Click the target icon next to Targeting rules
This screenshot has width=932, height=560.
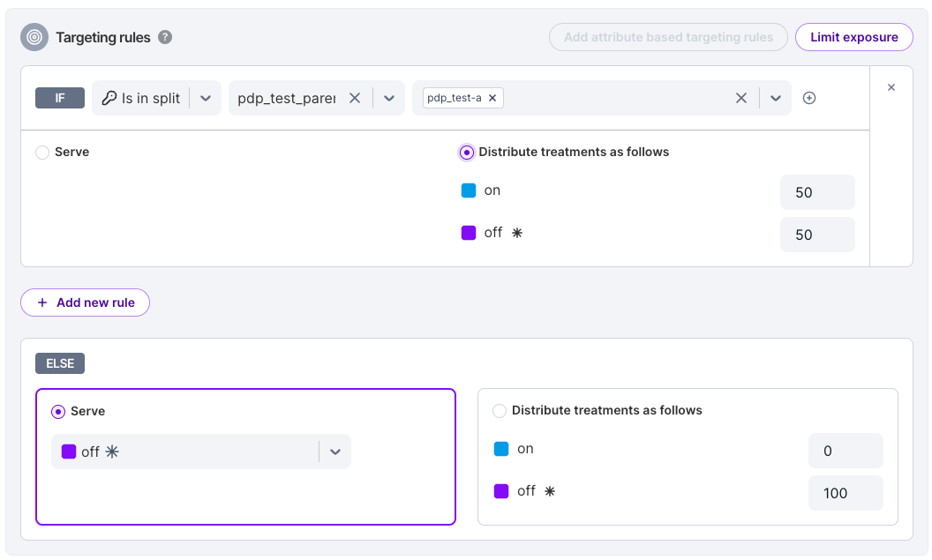pyautogui.click(x=34, y=37)
